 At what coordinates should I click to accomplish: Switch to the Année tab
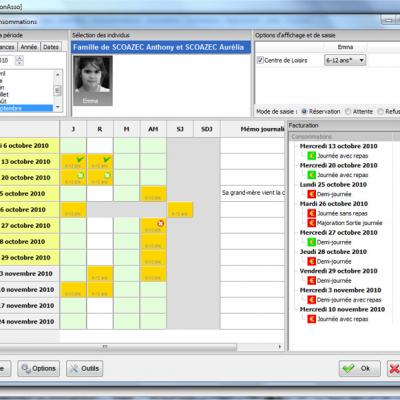click(x=29, y=47)
